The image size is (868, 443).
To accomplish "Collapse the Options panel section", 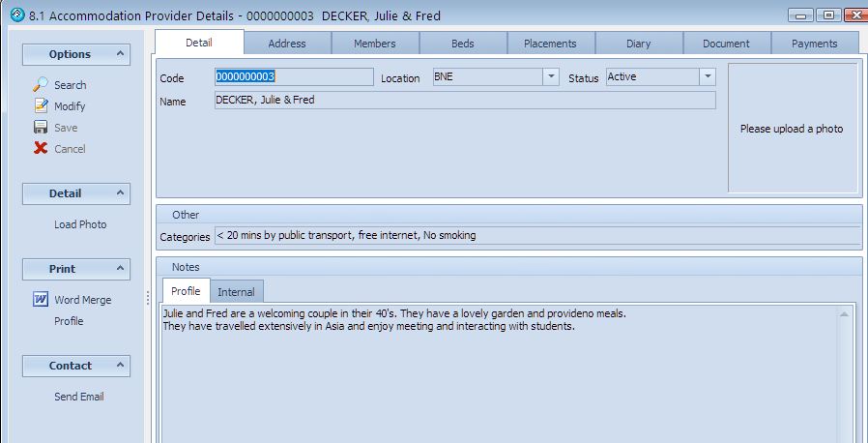I will (x=120, y=54).
